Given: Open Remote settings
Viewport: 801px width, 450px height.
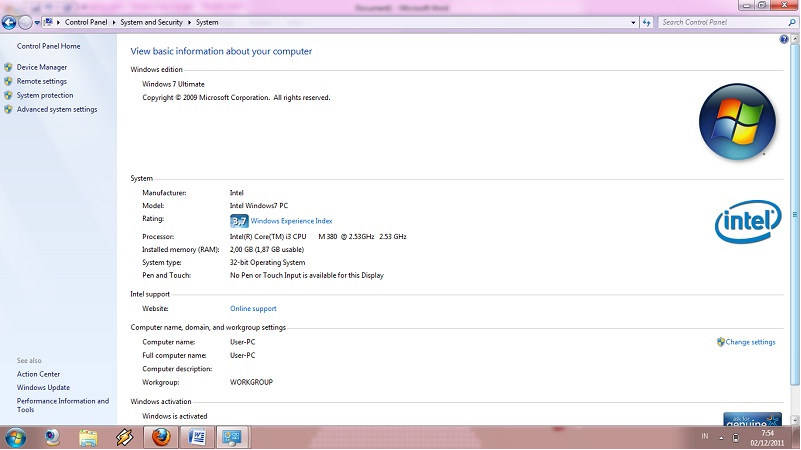Looking at the screenshot, I should 42,81.
